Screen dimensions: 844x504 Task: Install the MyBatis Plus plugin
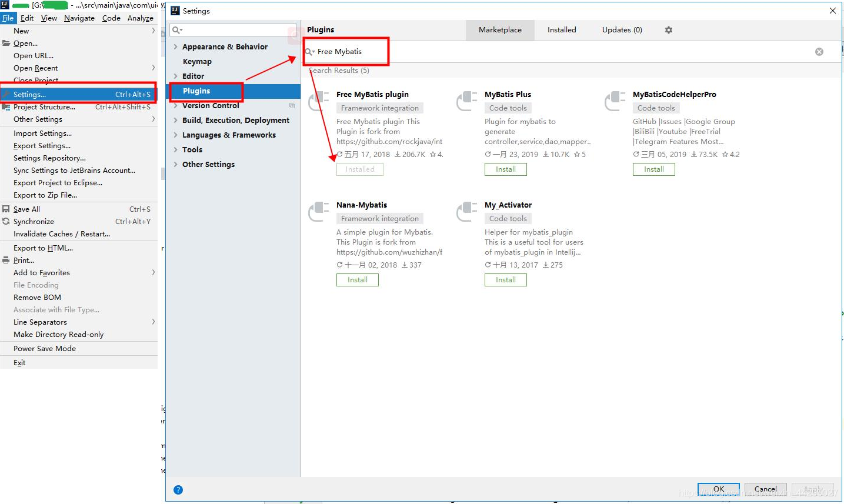[505, 169]
